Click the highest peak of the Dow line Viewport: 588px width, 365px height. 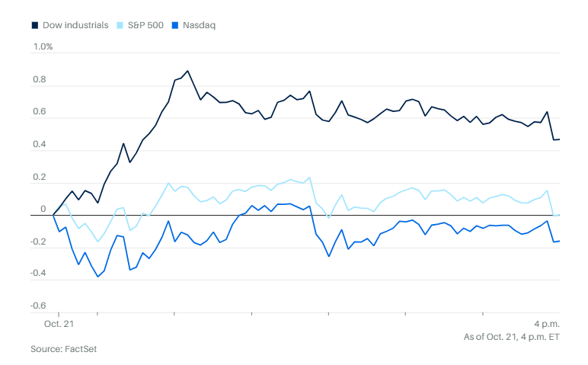point(187,71)
